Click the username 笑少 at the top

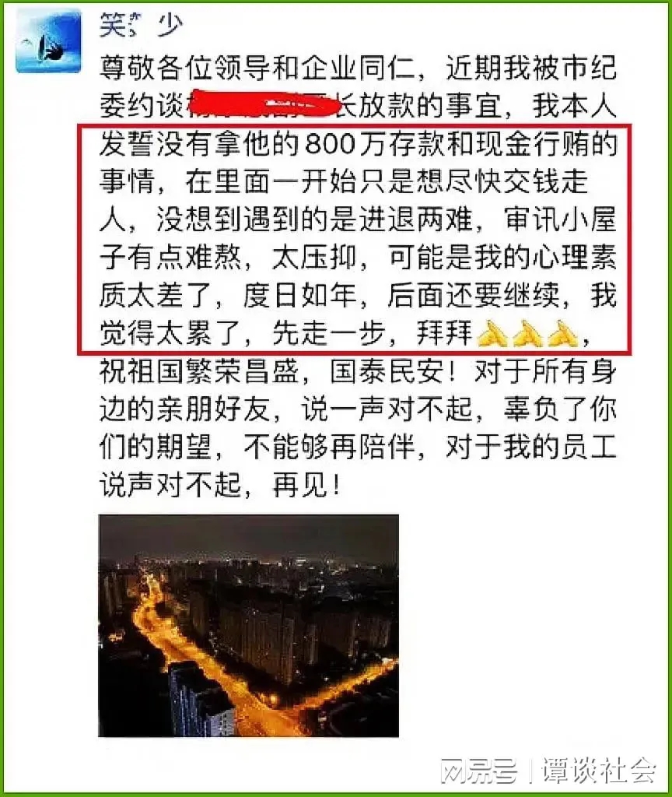coord(141,25)
